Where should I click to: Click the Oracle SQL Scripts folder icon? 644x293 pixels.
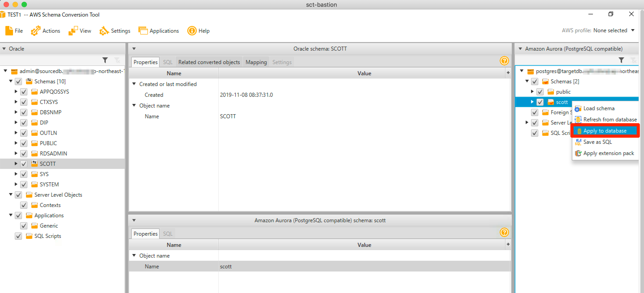pos(29,236)
